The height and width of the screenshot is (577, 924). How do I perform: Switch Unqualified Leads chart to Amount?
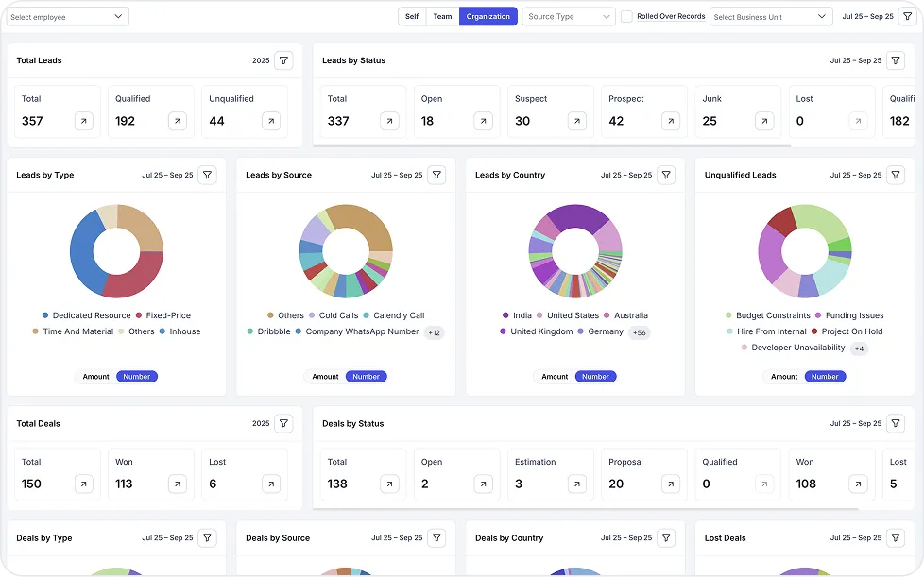point(784,376)
